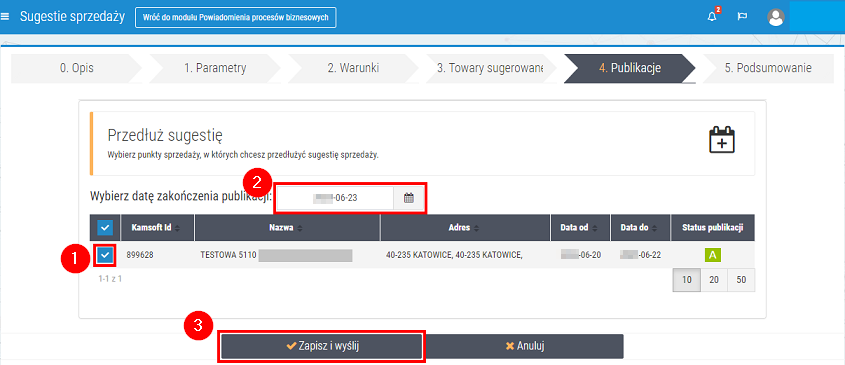Click the Kamsoft Id value 899628
The image size is (845, 365).
tap(140, 256)
